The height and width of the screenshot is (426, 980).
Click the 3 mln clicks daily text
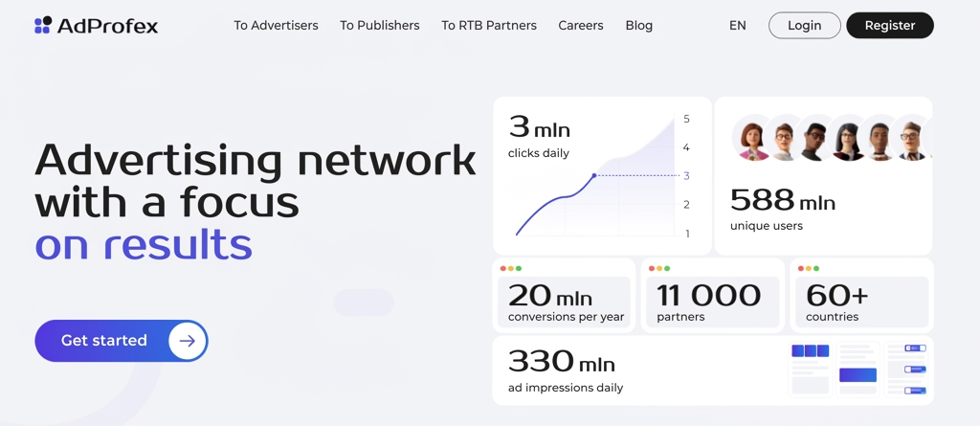540,136
